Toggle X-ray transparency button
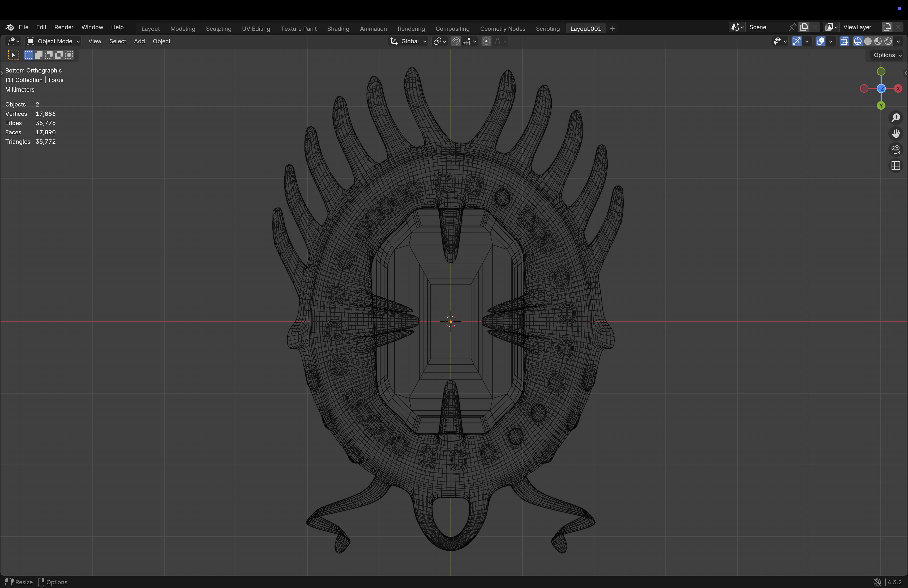 844,41
